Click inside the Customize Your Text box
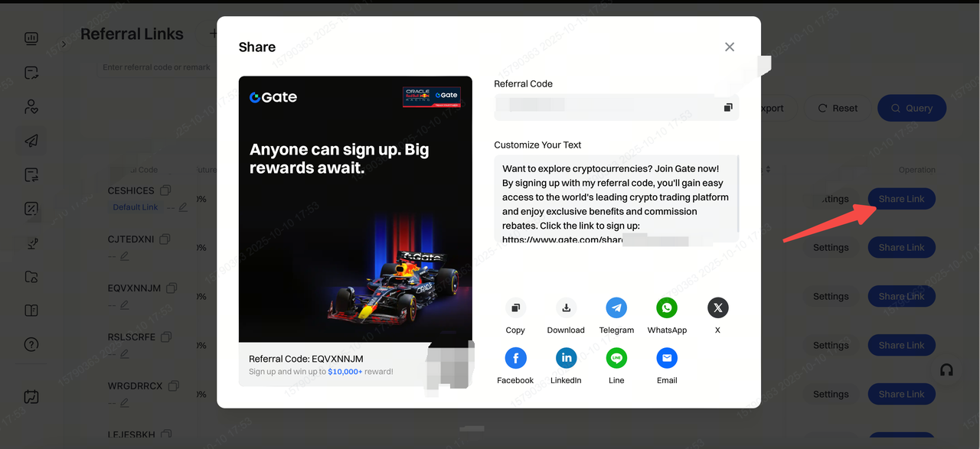Image resolution: width=980 pixels, height=449 pixels. pyautogui.click(x=616, y=199)
